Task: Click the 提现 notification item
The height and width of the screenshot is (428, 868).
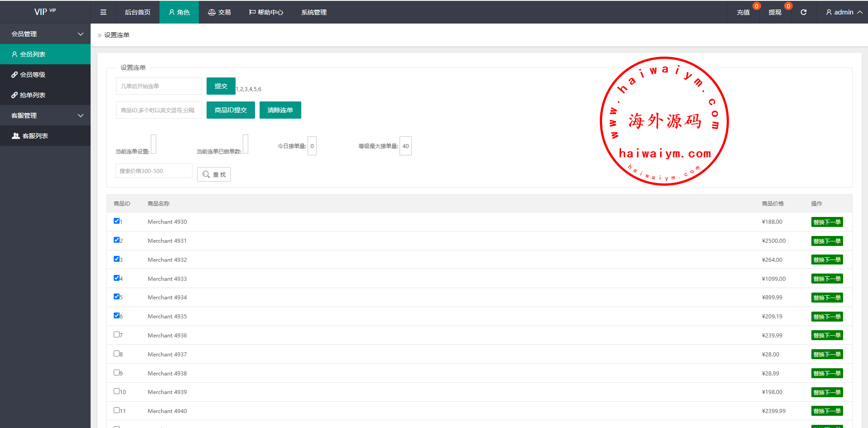Action: pyautogui.click(x=775, y=12)
